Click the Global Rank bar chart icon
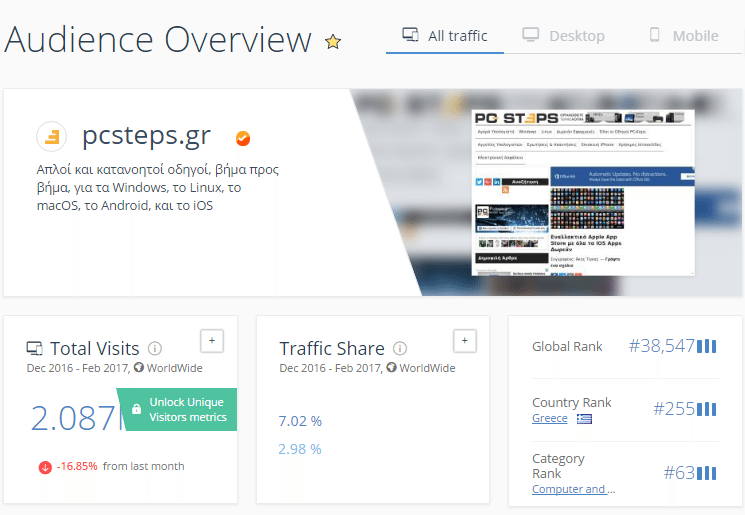745x515 pixels. tap(707, 346)
